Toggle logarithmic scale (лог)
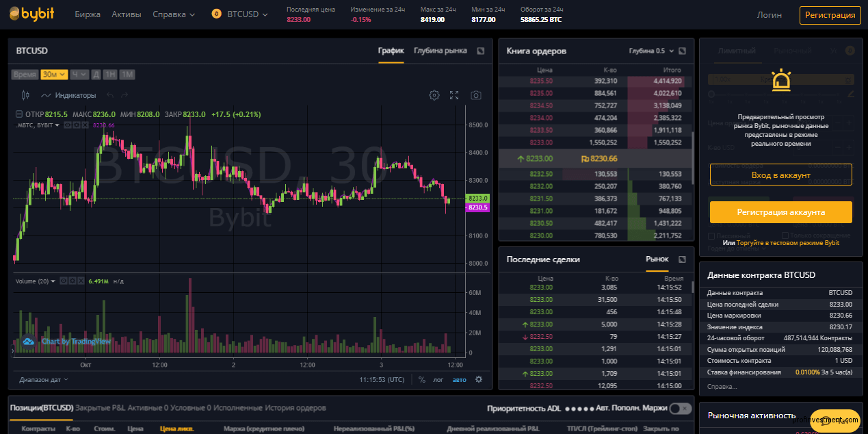The height and width of the screenshot is (434, 868). pos(438,379)
